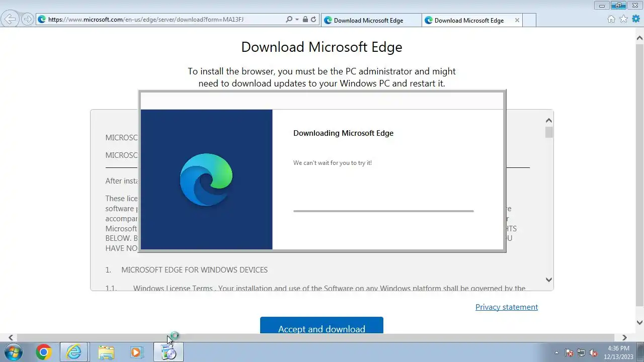Image resolution: width=644 pixels, height=362 pixels.
Task: Click the Show desktop strip on the taskbar
Action: tap(640, 352)
